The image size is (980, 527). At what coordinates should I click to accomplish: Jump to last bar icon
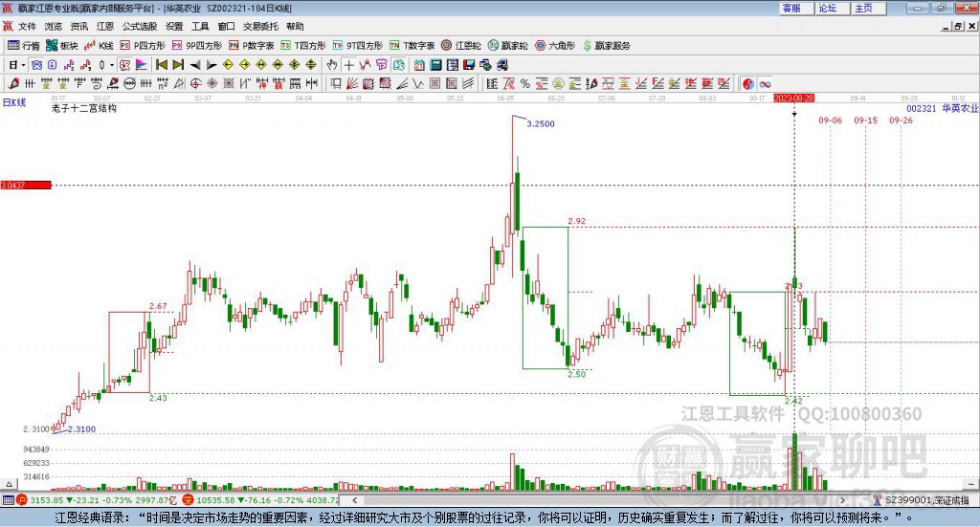pos(178,65)
